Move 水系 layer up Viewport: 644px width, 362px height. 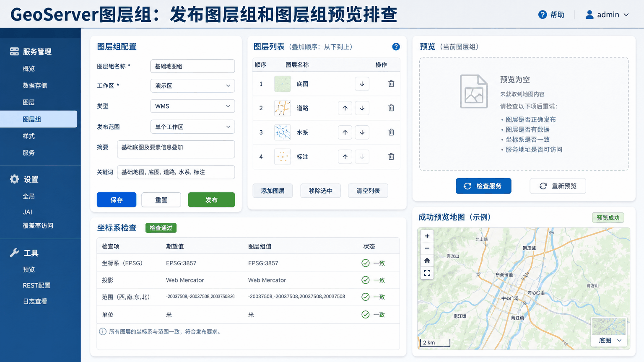(345, 132)
